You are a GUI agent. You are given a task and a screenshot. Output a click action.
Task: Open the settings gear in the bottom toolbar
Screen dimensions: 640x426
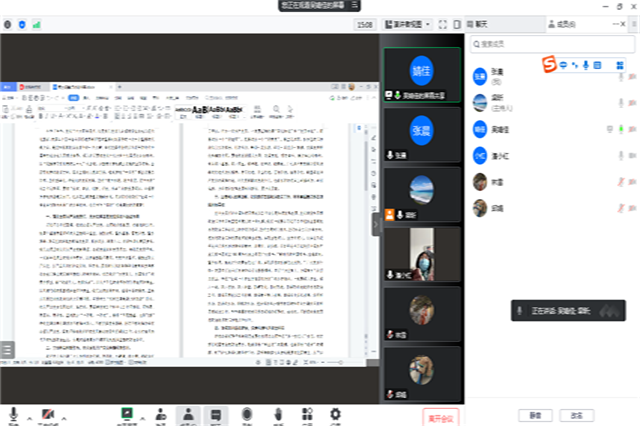pyautogui.click(x=336, y=414)
